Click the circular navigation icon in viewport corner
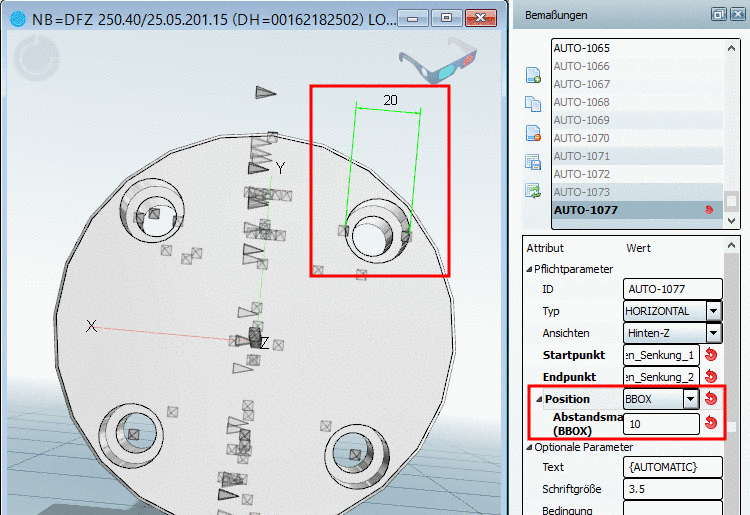 click(36, 58)
